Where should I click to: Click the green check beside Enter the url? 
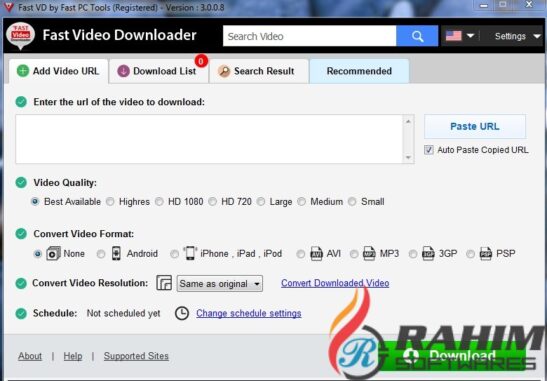click(x=21, y=102)
